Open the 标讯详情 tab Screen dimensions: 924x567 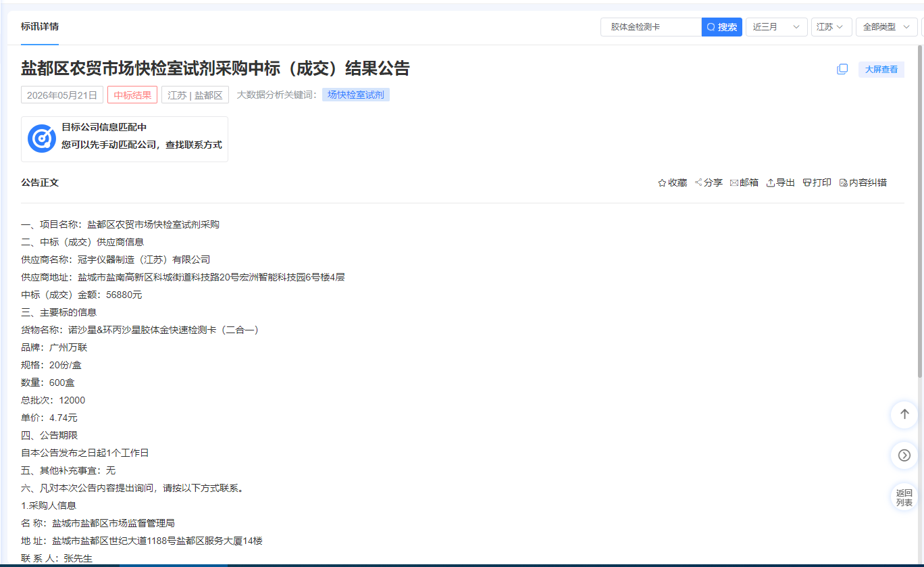[x=40, y=27]
